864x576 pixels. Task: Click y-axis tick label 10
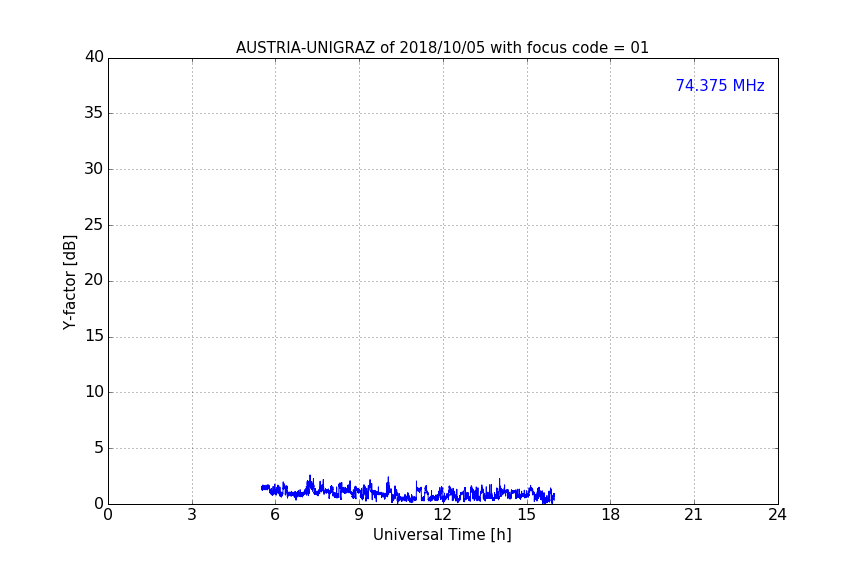coord(94,392)
